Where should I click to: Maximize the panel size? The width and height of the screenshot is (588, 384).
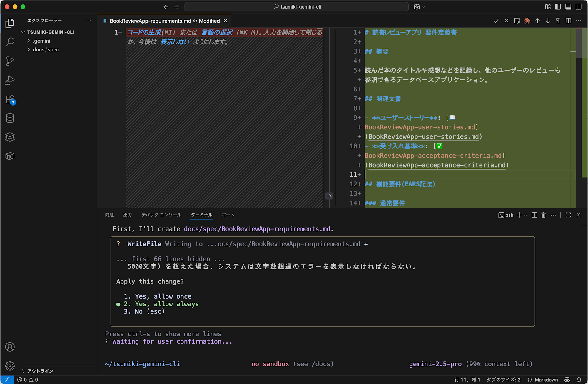[568, 215]
